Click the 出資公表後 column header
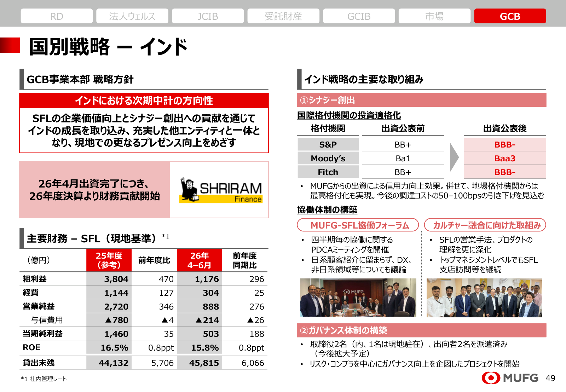566x392 pixels. click(x=505, y=128)
